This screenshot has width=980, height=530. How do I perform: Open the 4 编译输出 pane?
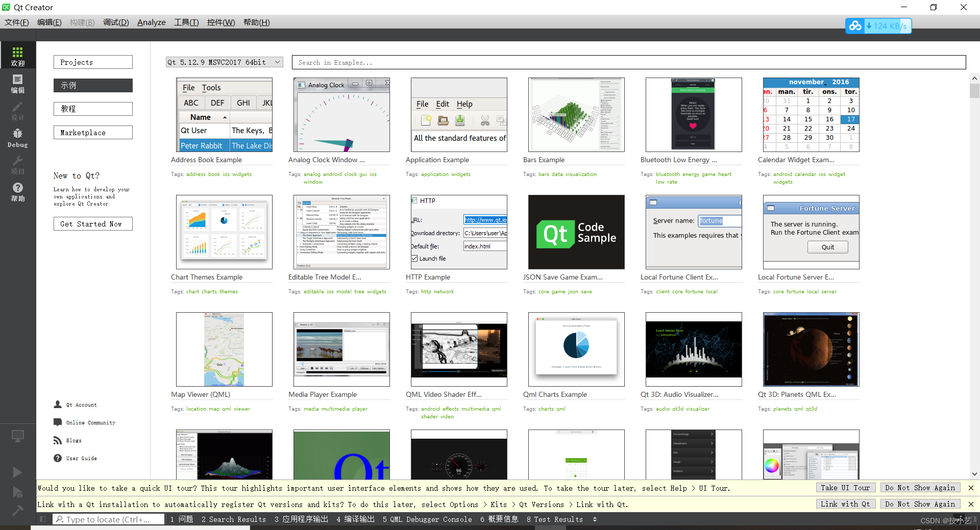(x=355, y=519)
